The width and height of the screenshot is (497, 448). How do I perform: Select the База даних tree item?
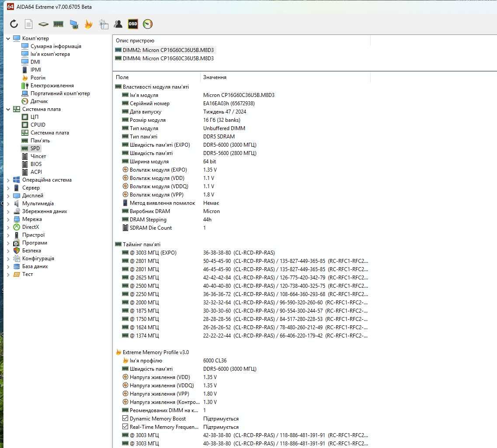[35, 266]
